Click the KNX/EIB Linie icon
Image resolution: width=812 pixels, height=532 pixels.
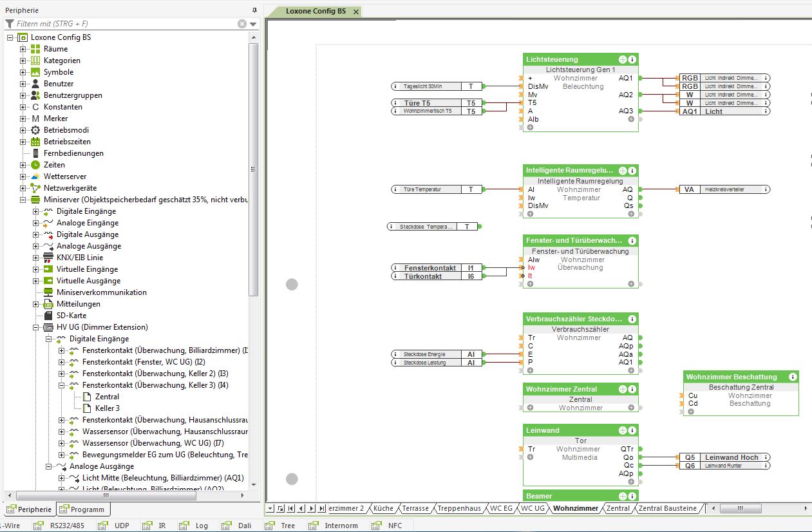48,258
